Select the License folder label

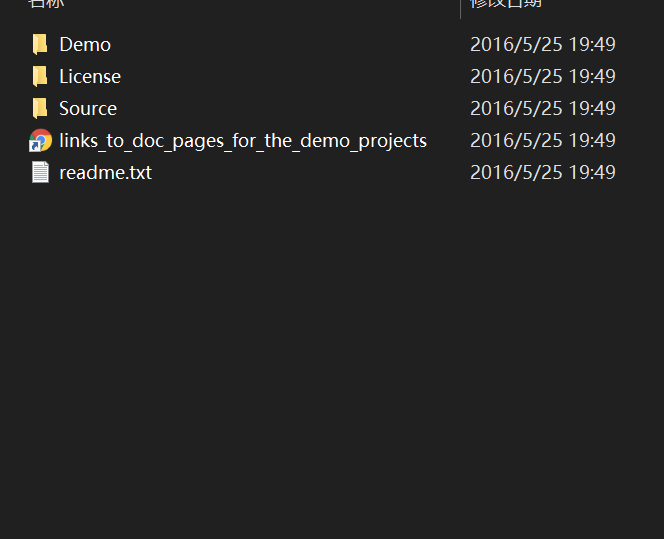(90, 76)
